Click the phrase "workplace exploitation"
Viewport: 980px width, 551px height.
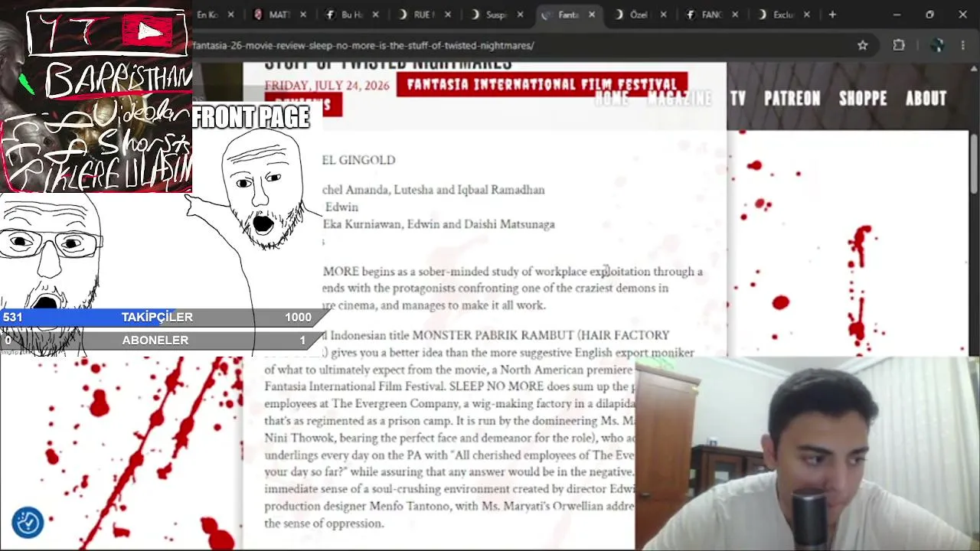593,272
